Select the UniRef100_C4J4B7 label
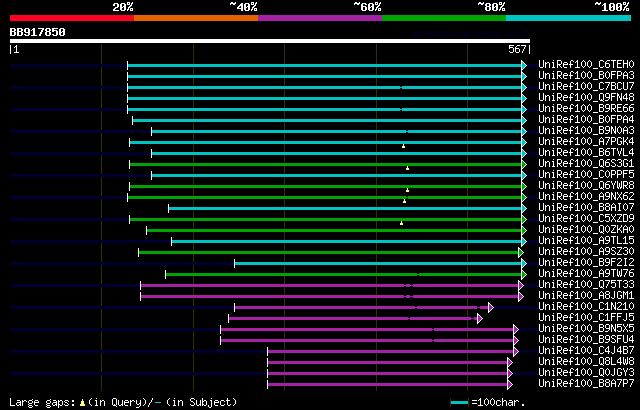 586,351
